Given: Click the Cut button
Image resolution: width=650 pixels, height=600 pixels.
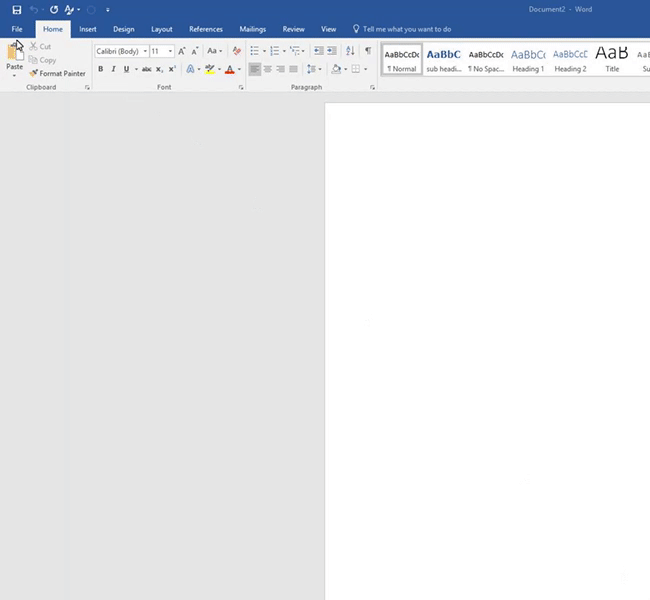Looking at the screenshot, I should (x=40, y=46).
